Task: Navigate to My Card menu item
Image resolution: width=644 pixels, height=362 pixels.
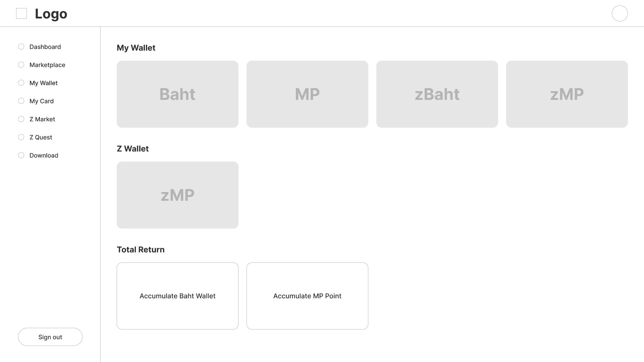Action: pyautogui.click(x=42, y=101)
